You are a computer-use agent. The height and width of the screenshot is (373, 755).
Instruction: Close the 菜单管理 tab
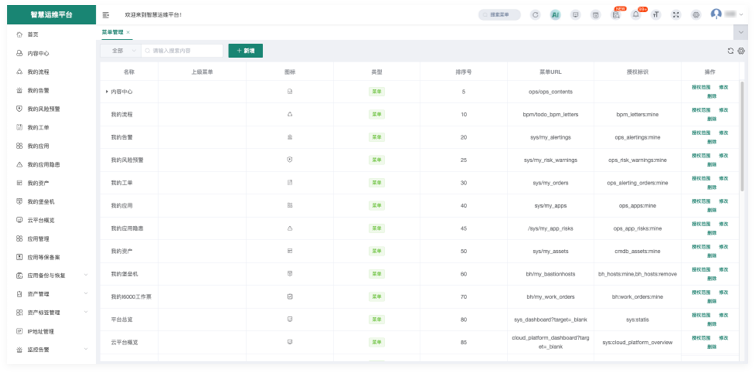point(128,32)
